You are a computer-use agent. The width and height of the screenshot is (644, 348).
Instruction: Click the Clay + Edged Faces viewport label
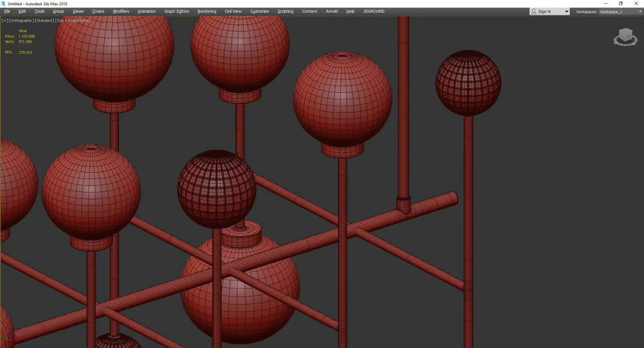[73, 20]
